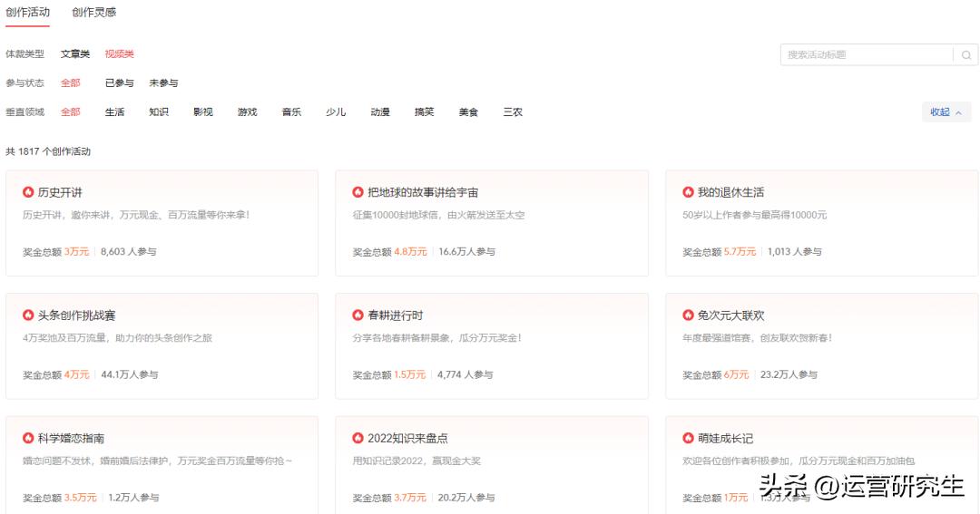
Task: Click 1,013 人参与 participant count
Action: (794, 252)
